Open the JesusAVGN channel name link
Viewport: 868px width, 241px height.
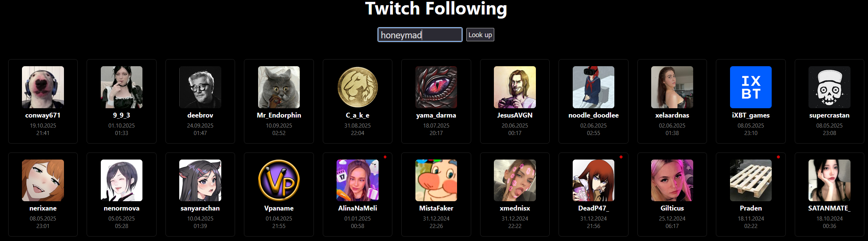point(515,115)
